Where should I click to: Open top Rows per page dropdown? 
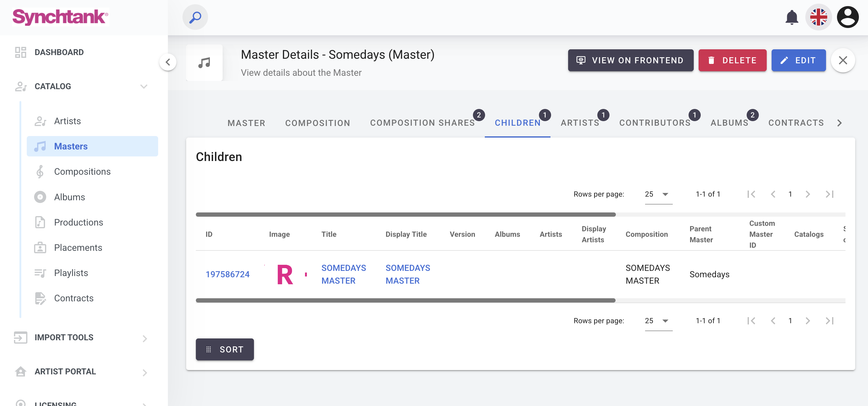(x=658, y=194)
